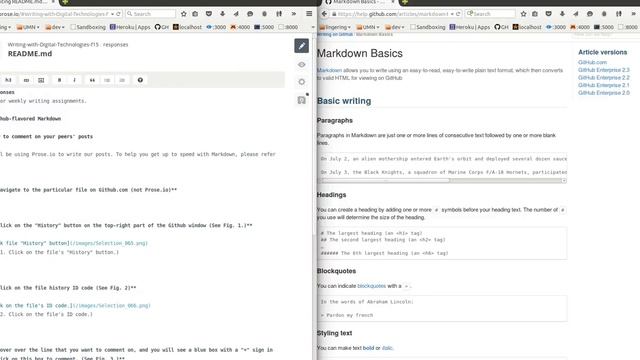Click the Pocket icon in the right browser window
This screenshot has width=640, height=360.
click(549, 14)
